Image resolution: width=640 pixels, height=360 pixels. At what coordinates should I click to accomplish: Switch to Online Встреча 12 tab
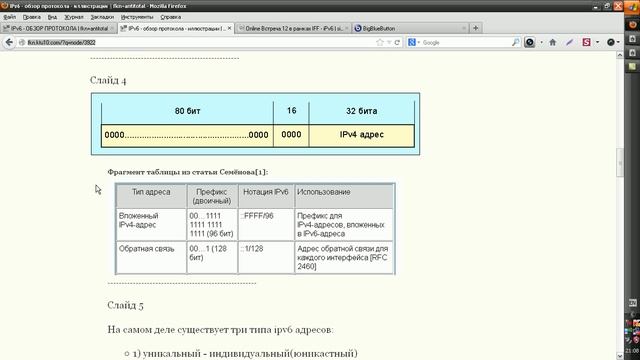click(x=292, y=28)
